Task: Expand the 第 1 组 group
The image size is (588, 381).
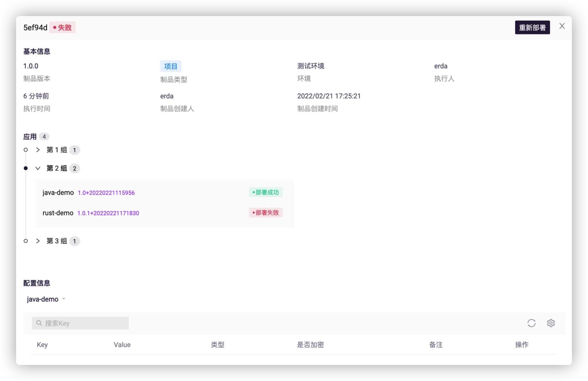Action: 38,150
